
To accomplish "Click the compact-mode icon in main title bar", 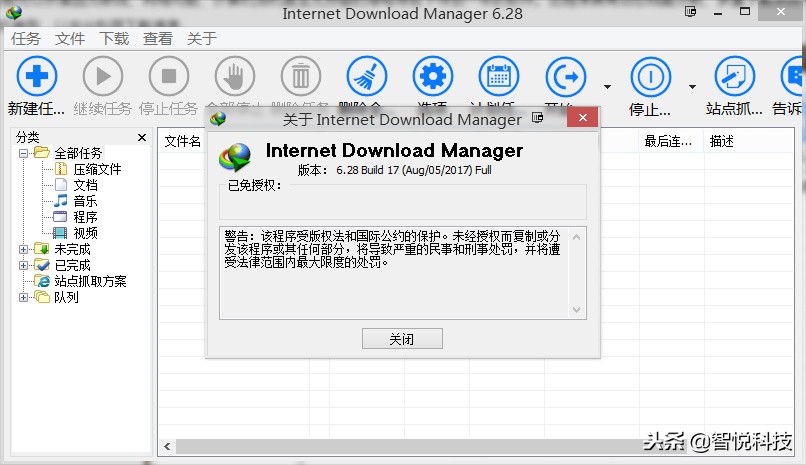I will pyautogui.click(x=690, y=11).
